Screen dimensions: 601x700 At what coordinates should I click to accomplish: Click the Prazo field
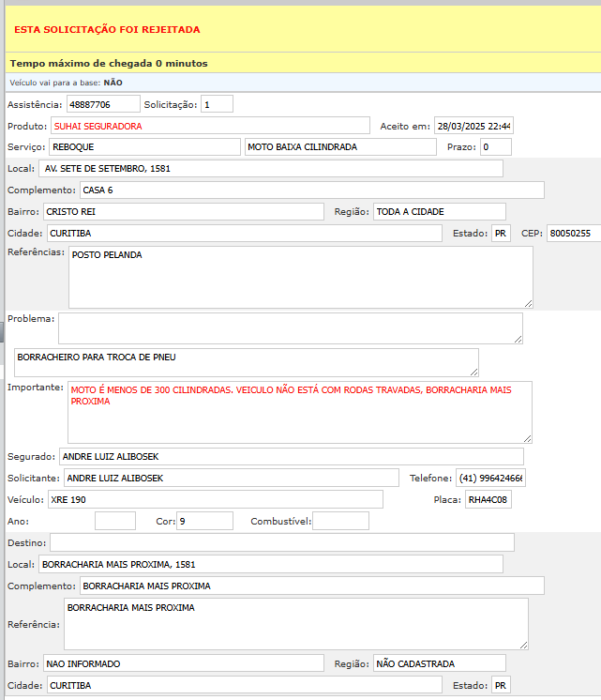point(496,147)
